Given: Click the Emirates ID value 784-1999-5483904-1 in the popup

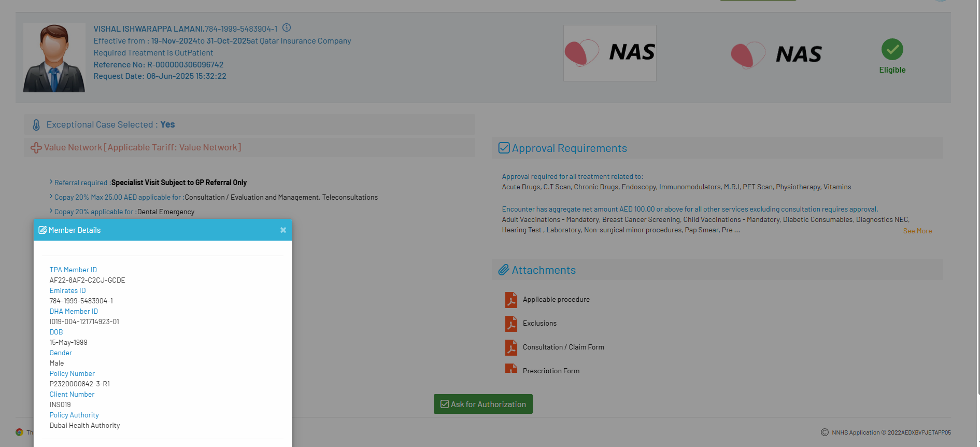Looking at the screenshot, I should [81, 301].
